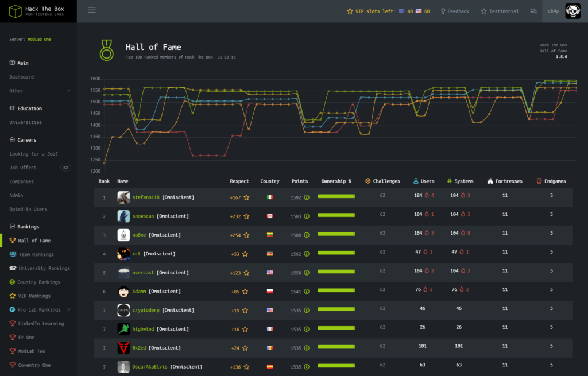
Task: Give respect star to stefano118
Action: click(246, 197)
